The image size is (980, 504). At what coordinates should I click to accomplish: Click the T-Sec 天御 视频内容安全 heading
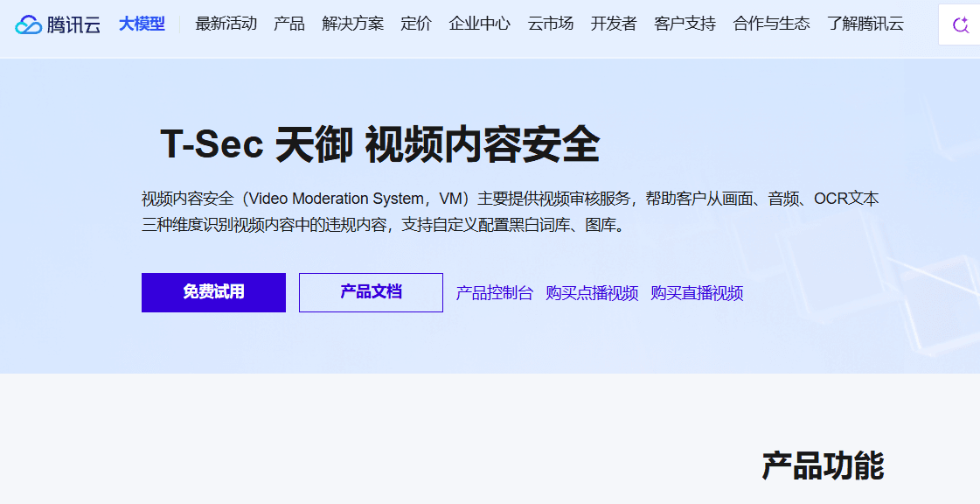click(x=380, y=144)
